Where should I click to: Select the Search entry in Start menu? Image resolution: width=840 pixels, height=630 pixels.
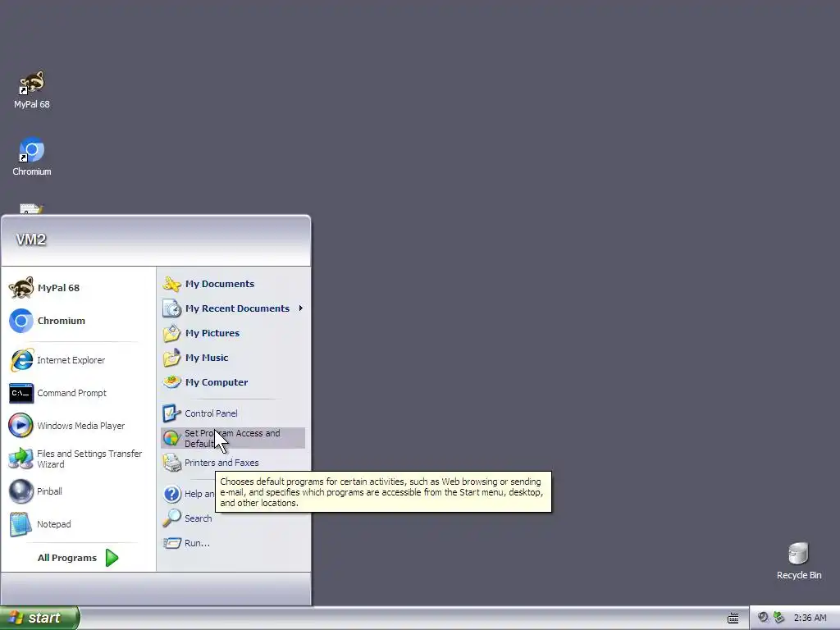(199, 518)
